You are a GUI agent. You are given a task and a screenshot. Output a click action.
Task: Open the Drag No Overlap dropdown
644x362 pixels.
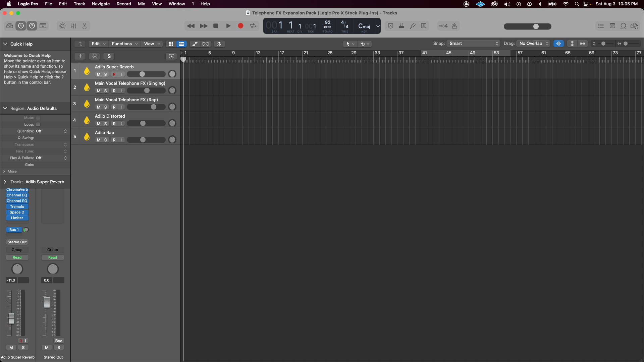pos(533,44)
